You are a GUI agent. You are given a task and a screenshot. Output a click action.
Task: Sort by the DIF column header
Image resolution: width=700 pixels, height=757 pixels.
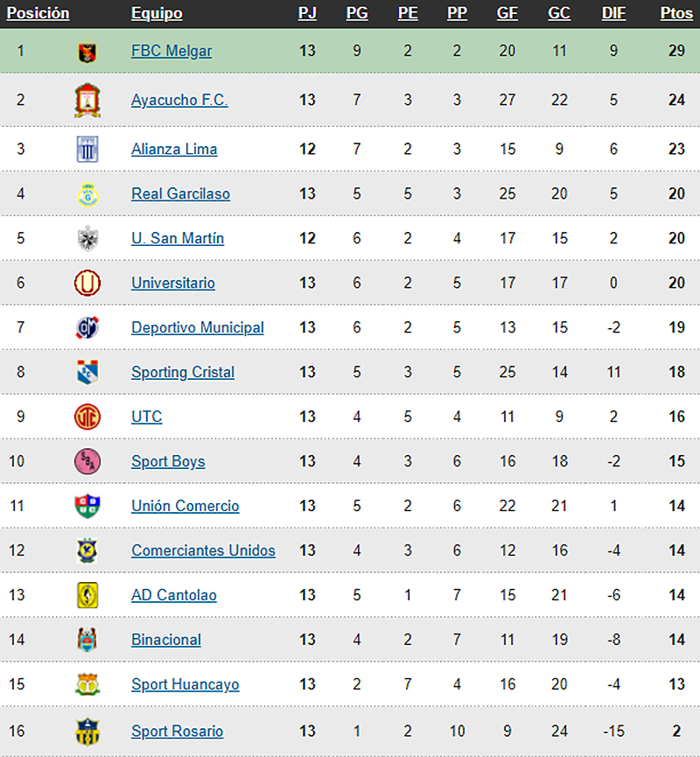[x=613, y=13]
